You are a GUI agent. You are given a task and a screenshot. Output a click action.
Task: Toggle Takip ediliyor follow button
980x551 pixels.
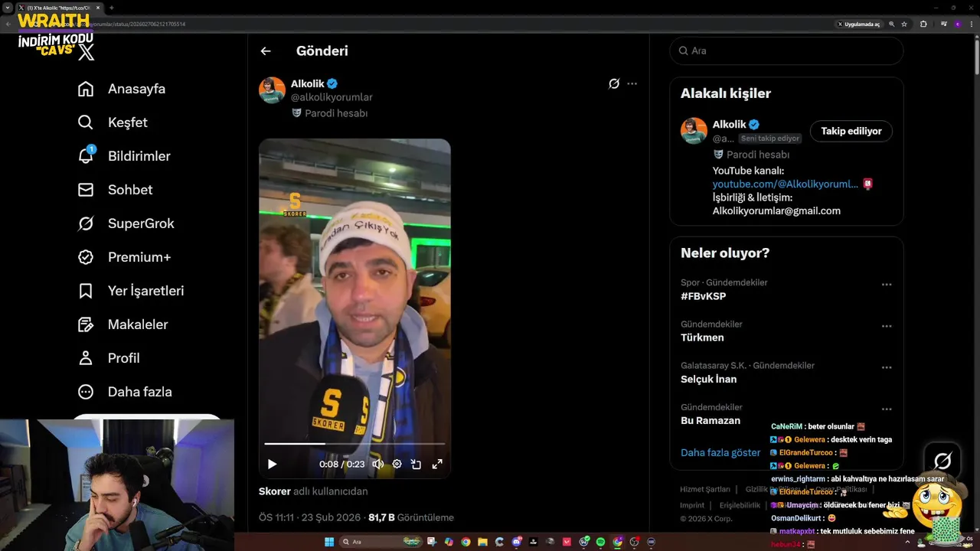[x=851, y=131]
